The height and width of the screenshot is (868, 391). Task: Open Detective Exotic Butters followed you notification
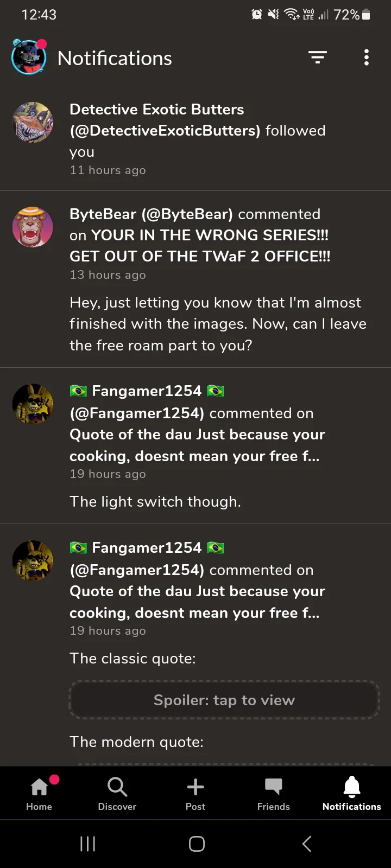[198, 131]
